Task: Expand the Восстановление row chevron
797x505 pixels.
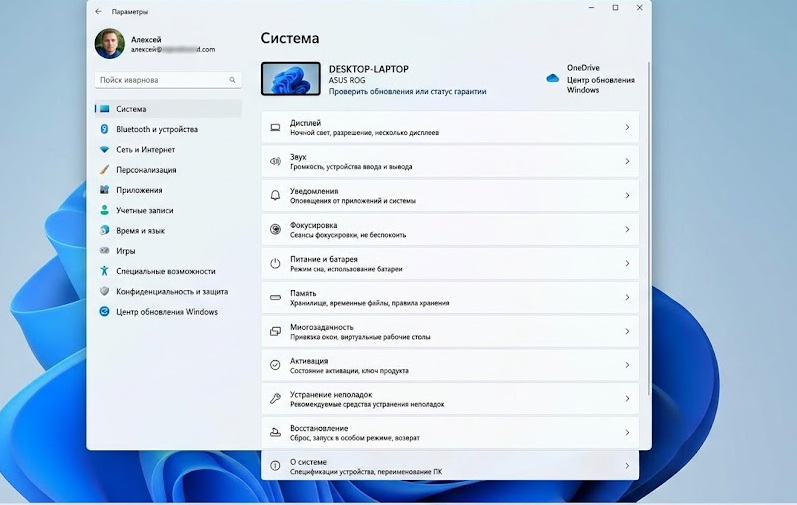Action: [x=627, y=432]
